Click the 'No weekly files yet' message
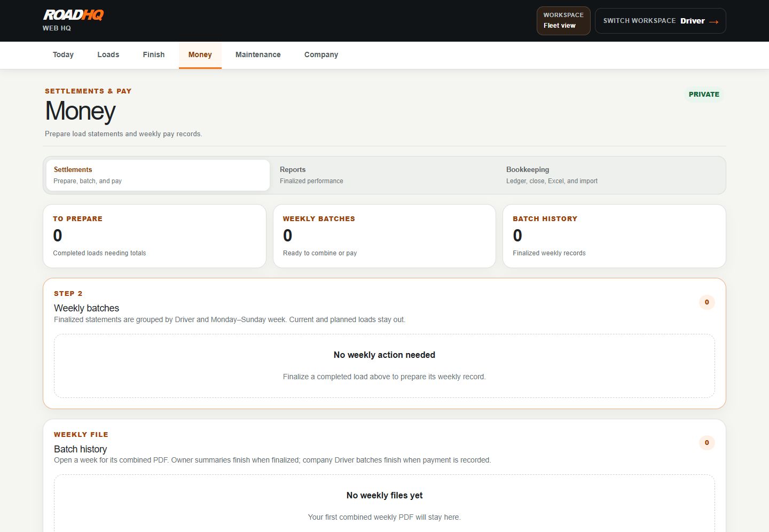 pyautogui.click(x=384, y=496)
